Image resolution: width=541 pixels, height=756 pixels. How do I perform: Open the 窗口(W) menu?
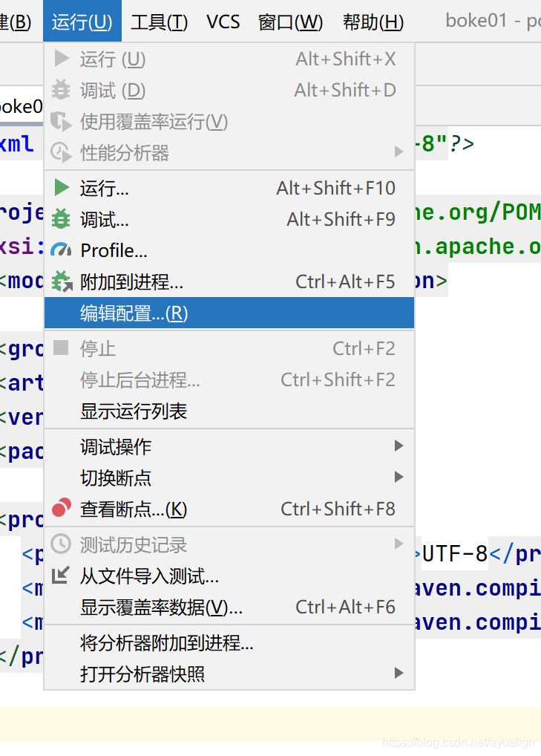(x=290, y=22)
